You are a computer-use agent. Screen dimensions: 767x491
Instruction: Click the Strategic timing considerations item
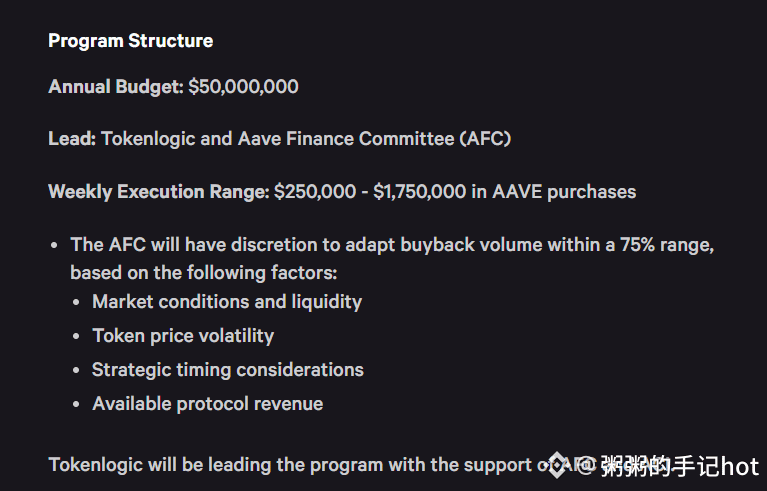[228, 370]
